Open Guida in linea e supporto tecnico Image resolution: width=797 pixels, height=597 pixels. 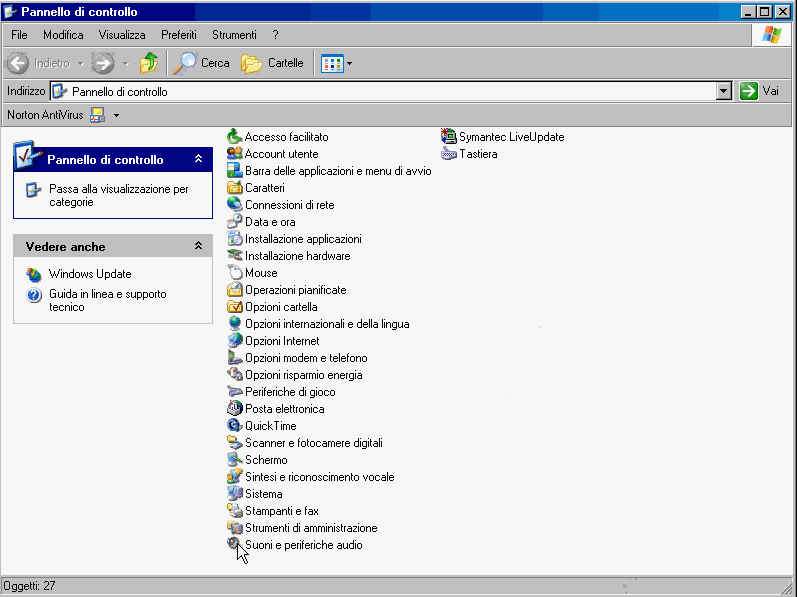pyautogui.click(x=108, y=300)
